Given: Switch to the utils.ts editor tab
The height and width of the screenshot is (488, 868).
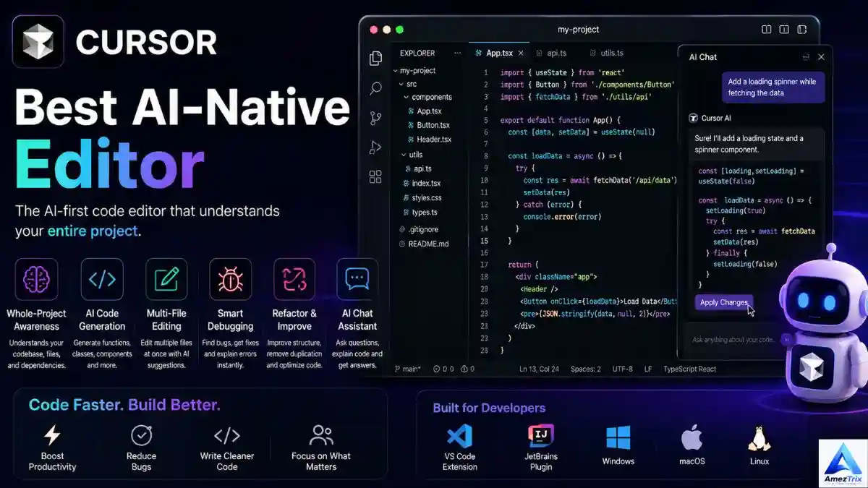Looking at the screenshot, I should pos(606,53).
